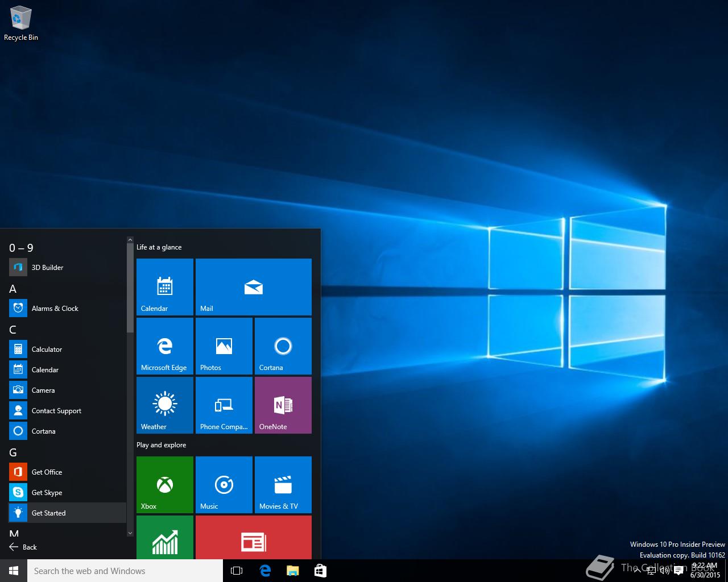Open the Cortana tile

tap(283, 346)
